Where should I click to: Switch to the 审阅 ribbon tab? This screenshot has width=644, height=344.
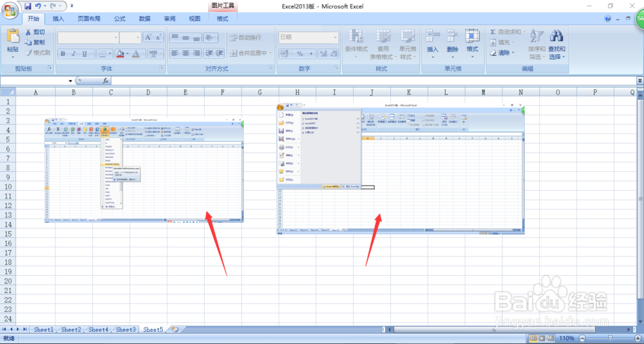[169, 19]
